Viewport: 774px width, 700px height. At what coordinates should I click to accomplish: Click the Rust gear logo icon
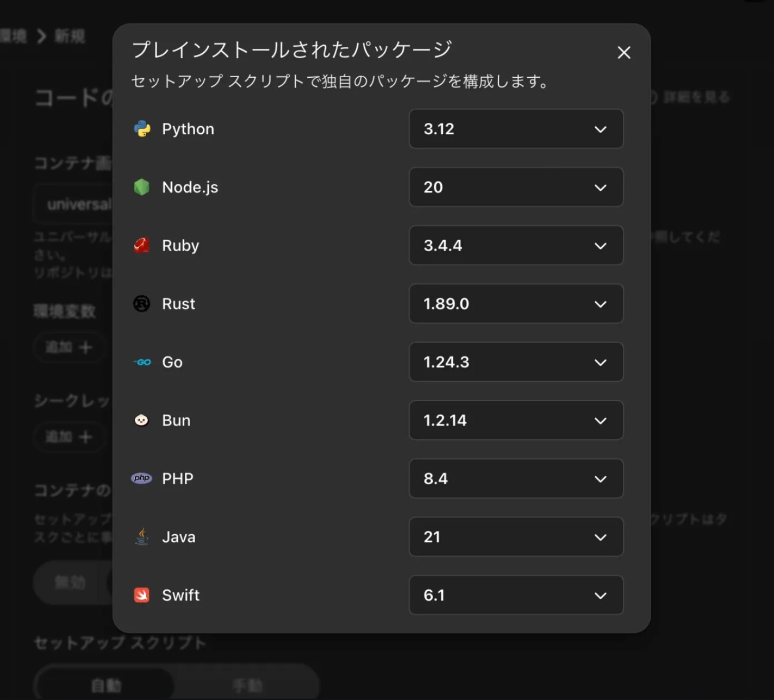[141, 304]
